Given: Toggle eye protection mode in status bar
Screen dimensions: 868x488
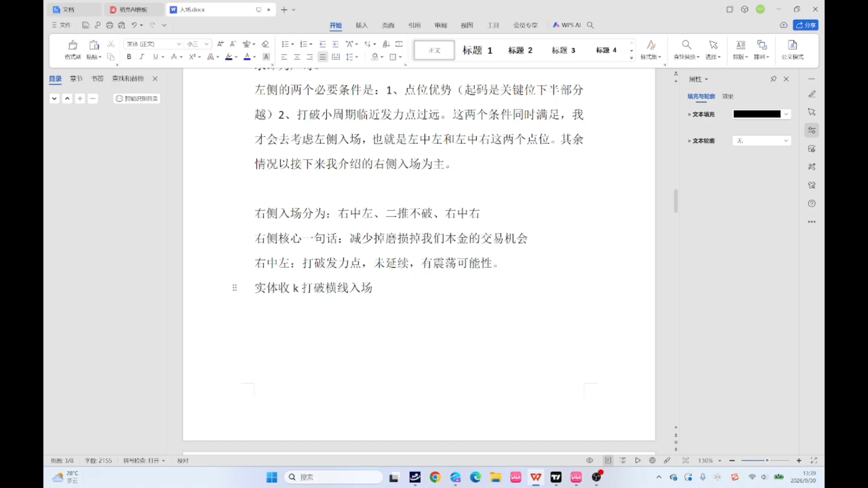Looking at the screenshot, I should [590, 460].
